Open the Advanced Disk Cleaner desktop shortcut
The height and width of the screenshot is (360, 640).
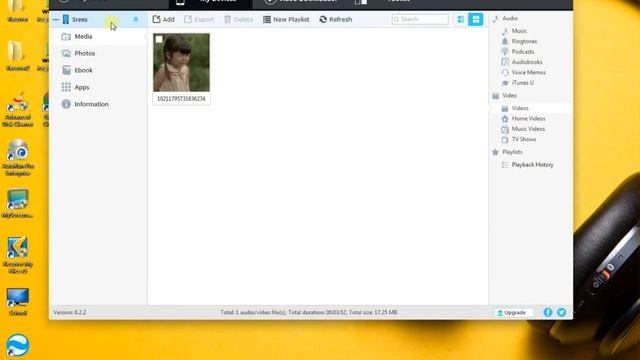click(18, 110)
